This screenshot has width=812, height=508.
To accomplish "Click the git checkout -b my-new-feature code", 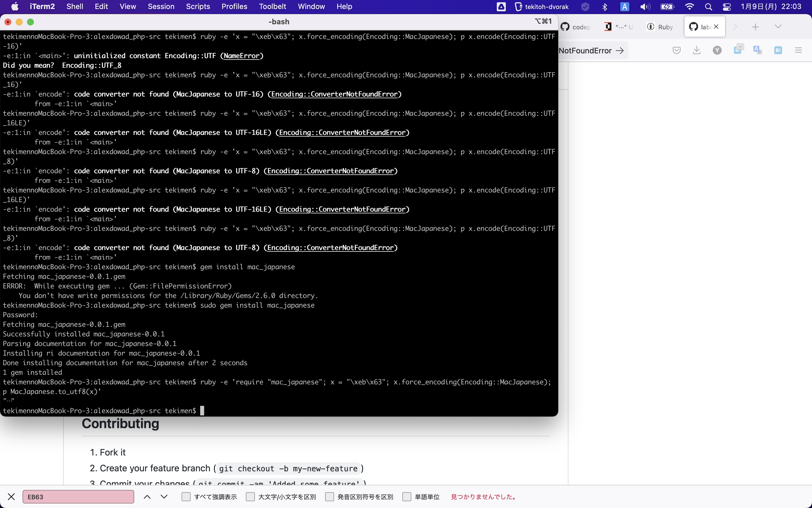I will pyautogui.click(x=288, y=468).
